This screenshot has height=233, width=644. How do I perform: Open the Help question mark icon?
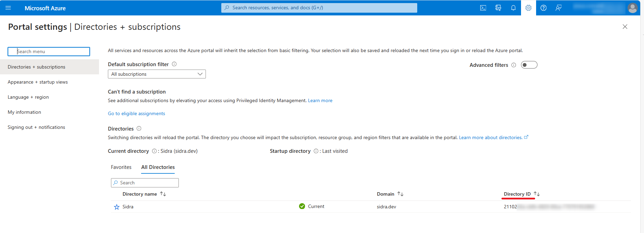pyautogui.click(x=543, y=8)
